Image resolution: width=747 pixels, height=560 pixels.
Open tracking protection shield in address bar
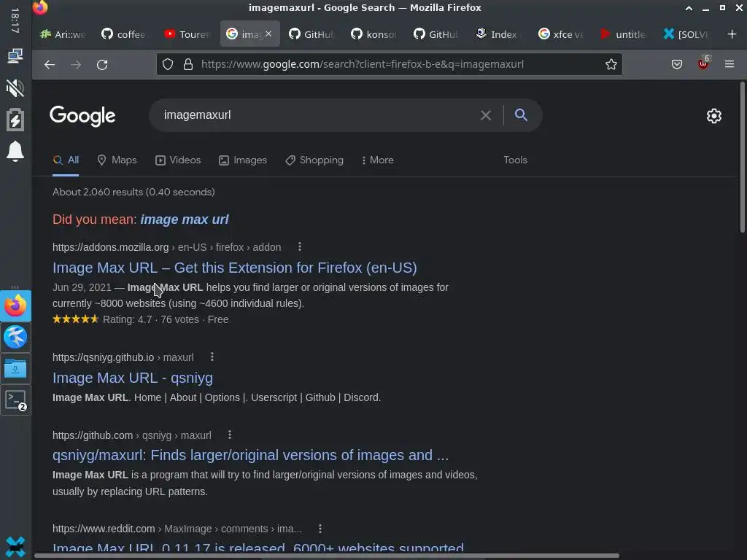coord(168,64)
